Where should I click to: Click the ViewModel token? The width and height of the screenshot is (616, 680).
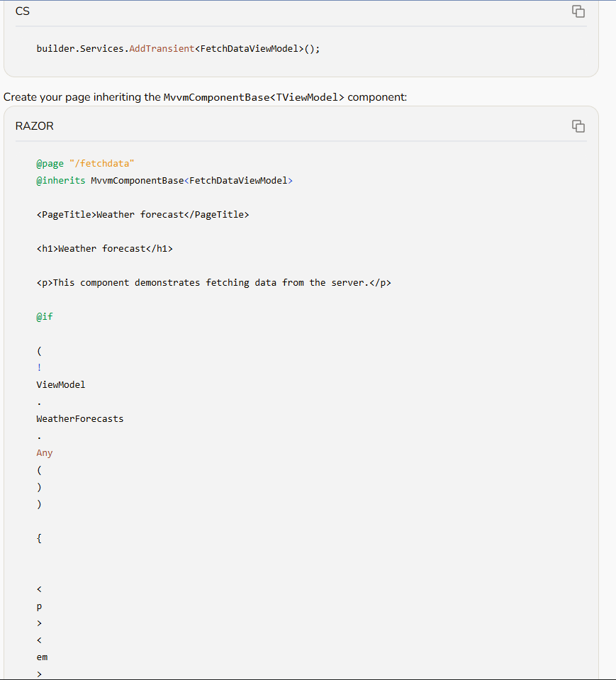pyautogui.click(x=61, y=384)
